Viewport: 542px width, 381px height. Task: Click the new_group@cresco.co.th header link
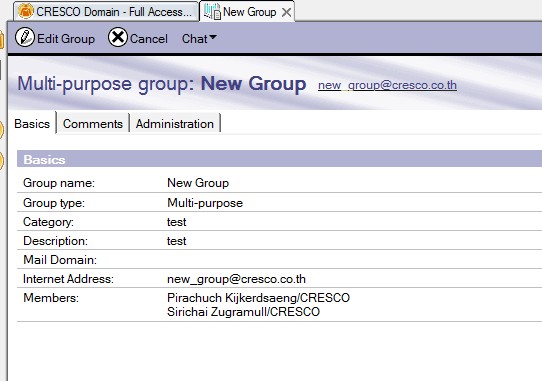[x=387, y=85]
